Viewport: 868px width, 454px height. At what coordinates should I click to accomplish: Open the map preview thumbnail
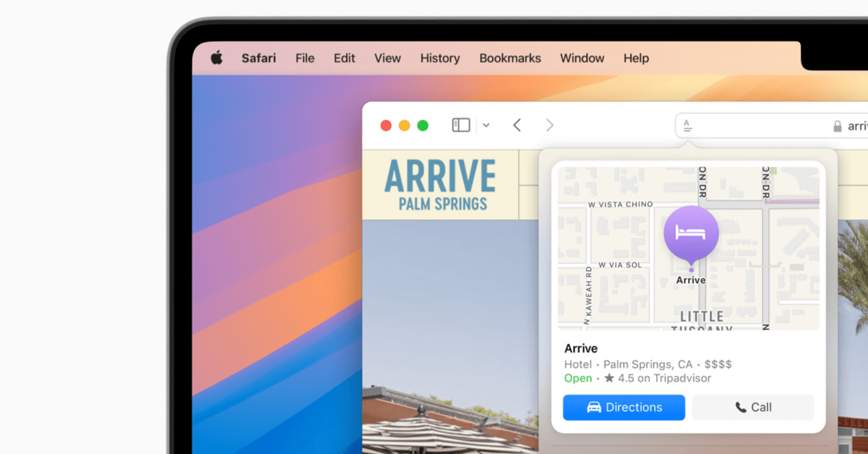click(689, 248)
